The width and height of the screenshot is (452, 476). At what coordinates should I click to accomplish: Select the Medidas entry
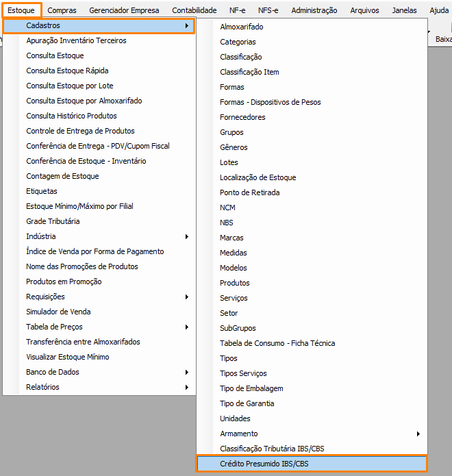(312, 253)
